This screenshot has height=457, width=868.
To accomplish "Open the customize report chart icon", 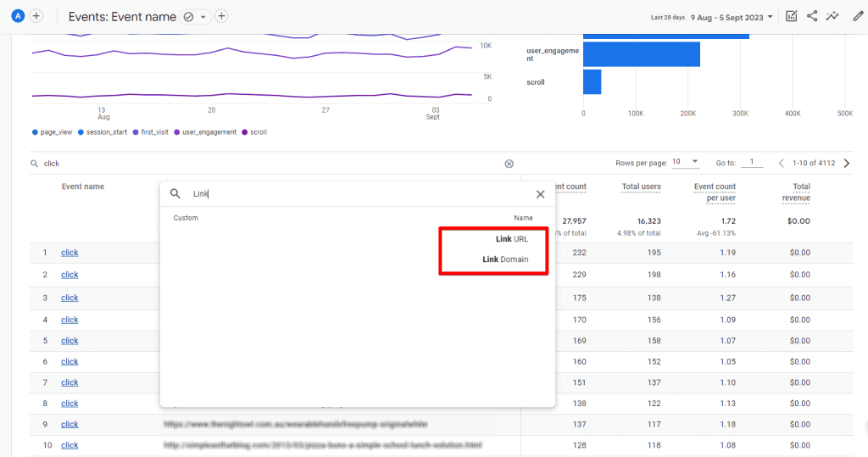I will (792, 16).
